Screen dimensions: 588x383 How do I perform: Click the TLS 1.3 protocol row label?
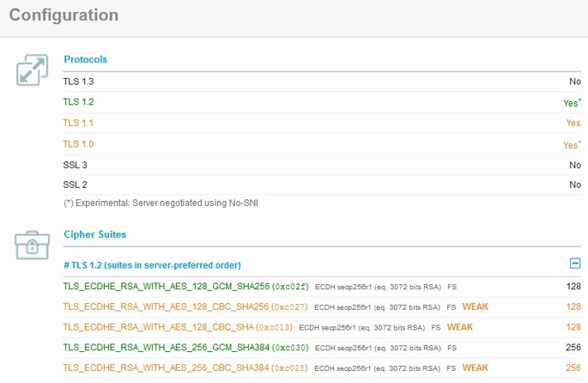78,82
